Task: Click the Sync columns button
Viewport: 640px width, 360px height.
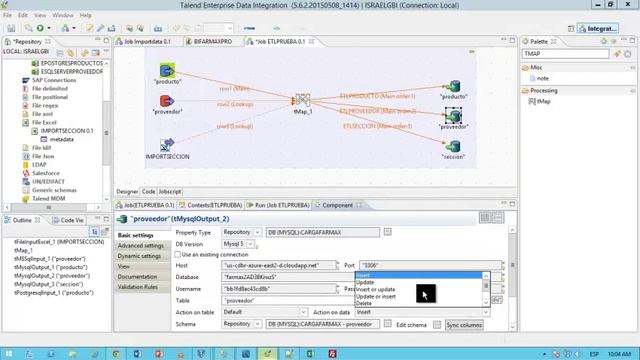Action: (464, 325)
